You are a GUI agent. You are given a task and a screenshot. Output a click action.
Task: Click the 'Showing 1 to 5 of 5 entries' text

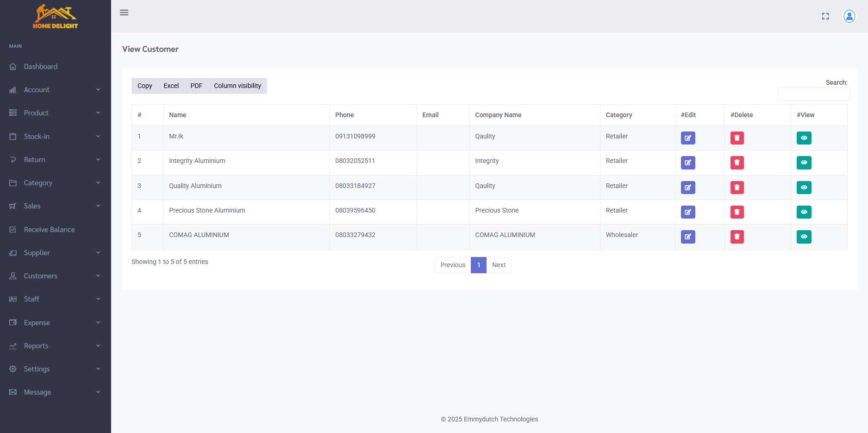pos(170,262)
